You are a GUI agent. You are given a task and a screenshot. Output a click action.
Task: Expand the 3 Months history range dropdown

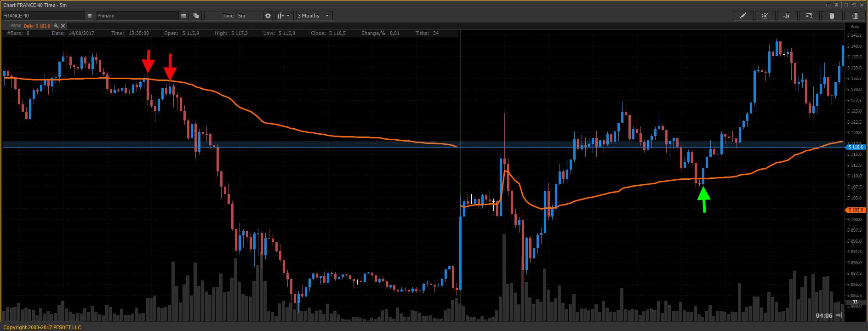pos(314,16)
